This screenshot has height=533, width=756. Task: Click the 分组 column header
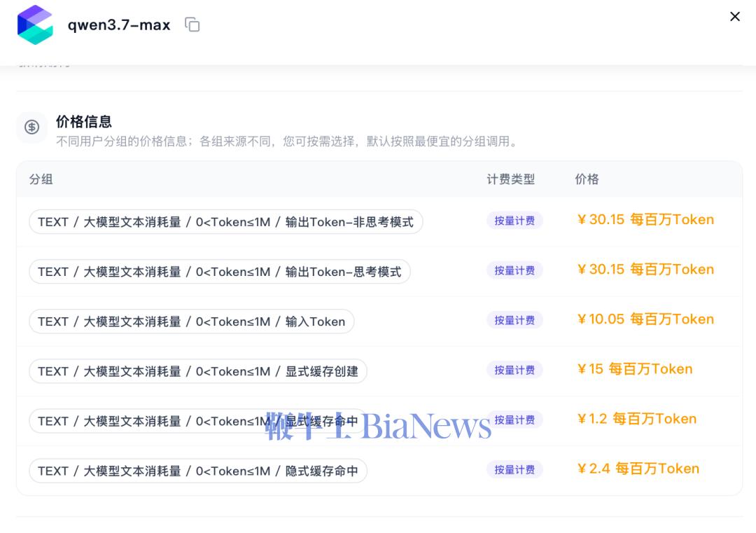pos(41,179)
